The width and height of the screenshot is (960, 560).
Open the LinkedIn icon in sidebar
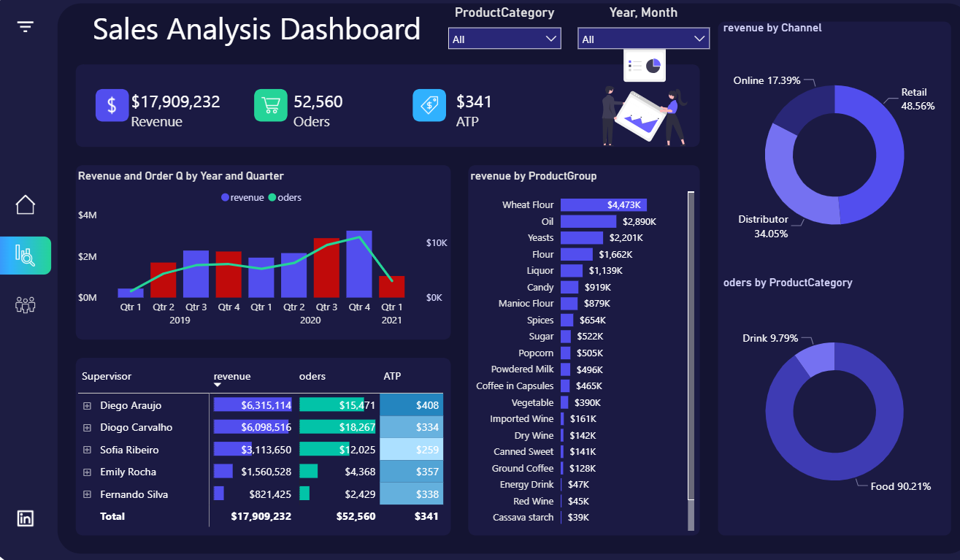(x=26, y=518)
